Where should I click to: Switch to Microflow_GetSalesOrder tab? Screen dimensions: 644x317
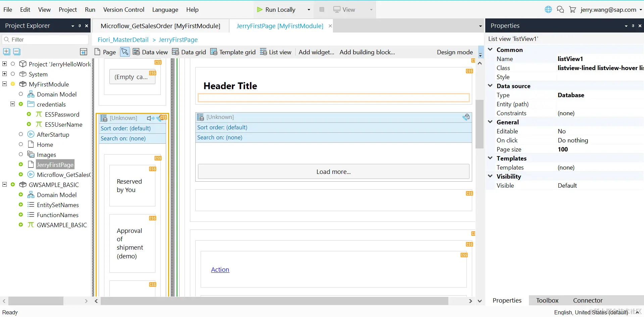160,26
